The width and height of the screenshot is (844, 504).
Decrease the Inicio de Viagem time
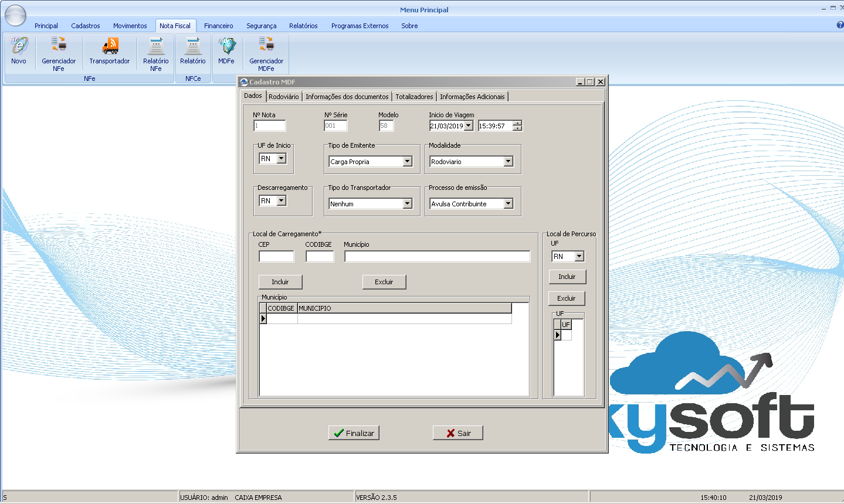point(517,128)
